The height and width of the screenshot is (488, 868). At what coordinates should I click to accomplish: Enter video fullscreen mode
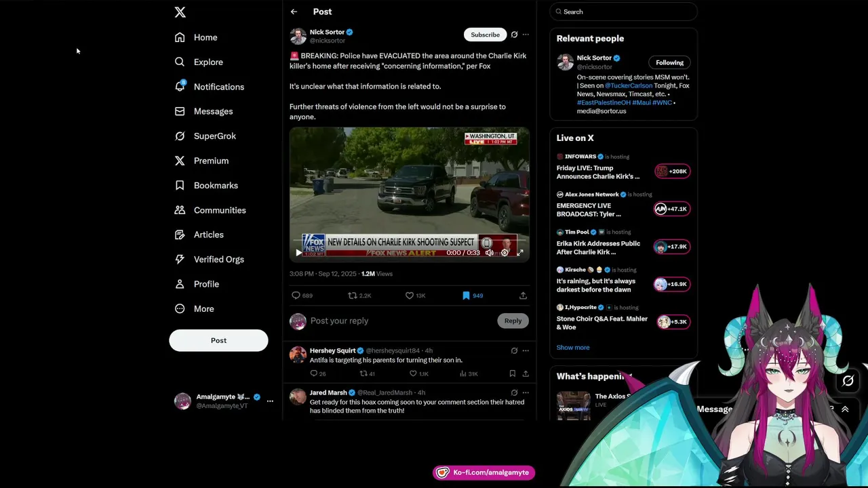click(x=520, y=253)
